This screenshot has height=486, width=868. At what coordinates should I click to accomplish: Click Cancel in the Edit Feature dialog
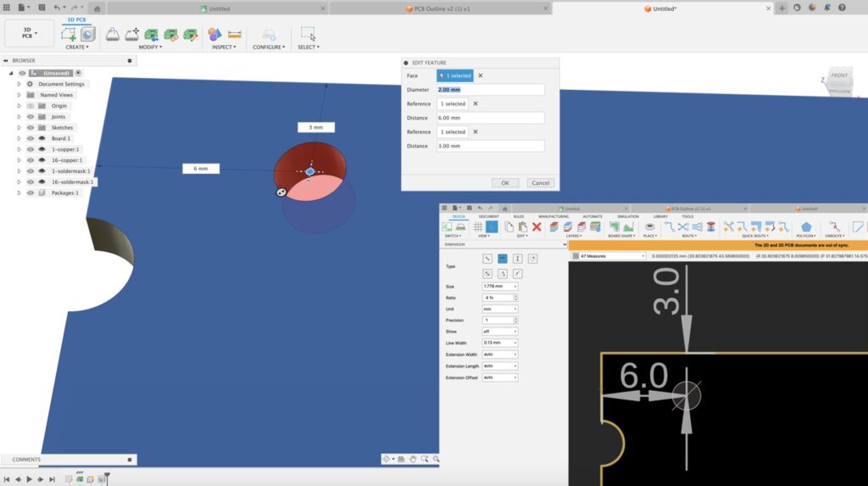point(539,182)
